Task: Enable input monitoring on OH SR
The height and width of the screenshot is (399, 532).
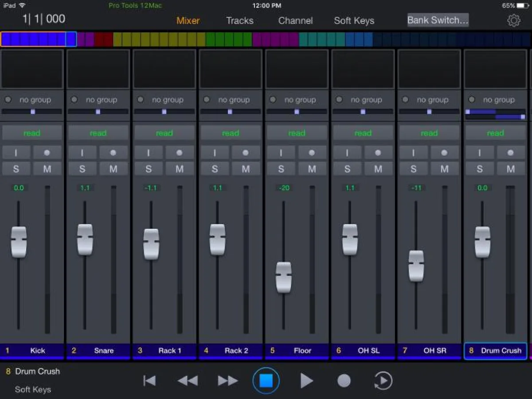Action: (414, 153)
